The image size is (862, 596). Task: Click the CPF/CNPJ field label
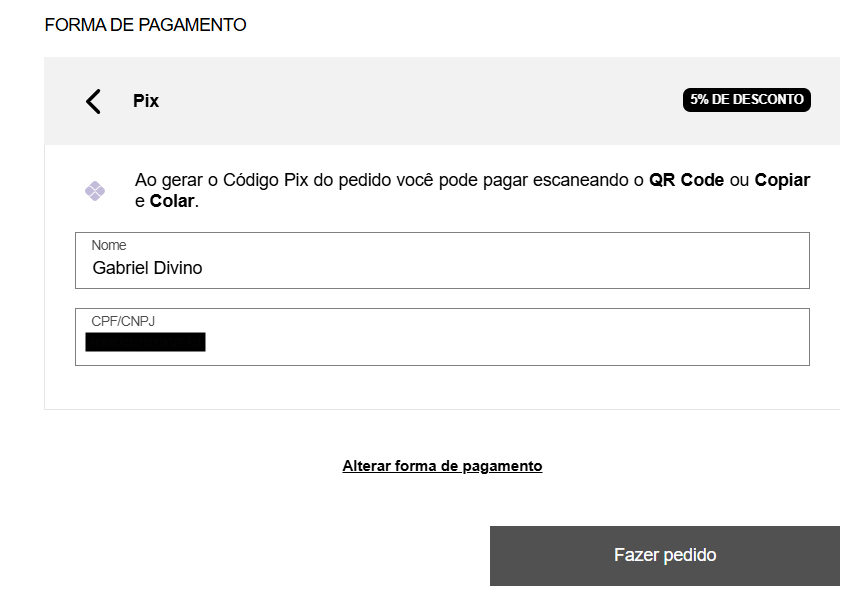point(123,321)
